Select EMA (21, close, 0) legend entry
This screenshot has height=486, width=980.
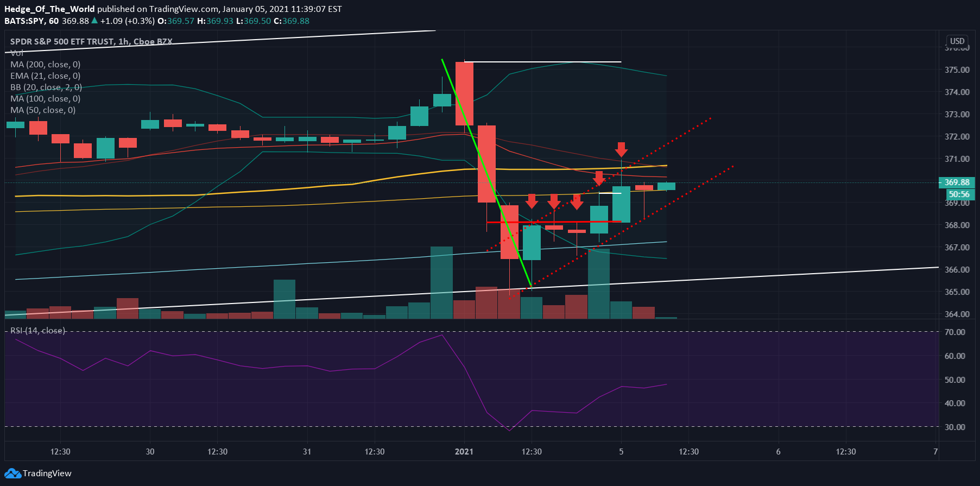46,76
